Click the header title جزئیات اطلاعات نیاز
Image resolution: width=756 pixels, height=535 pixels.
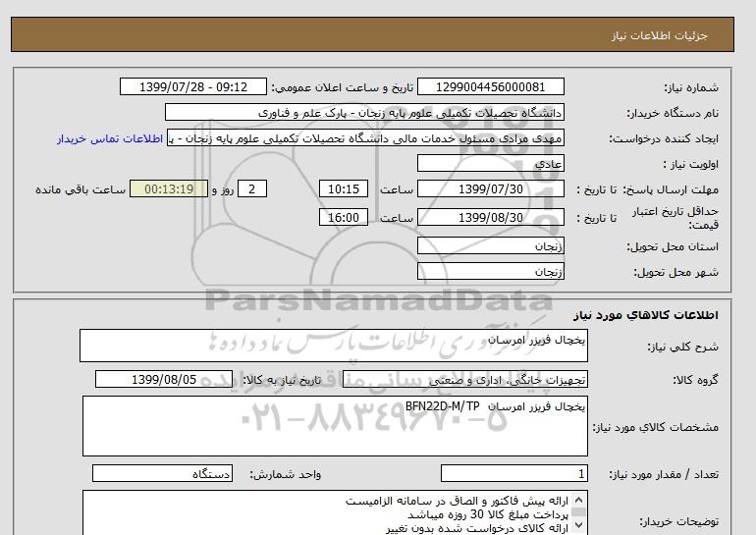(x=659, y=35)
